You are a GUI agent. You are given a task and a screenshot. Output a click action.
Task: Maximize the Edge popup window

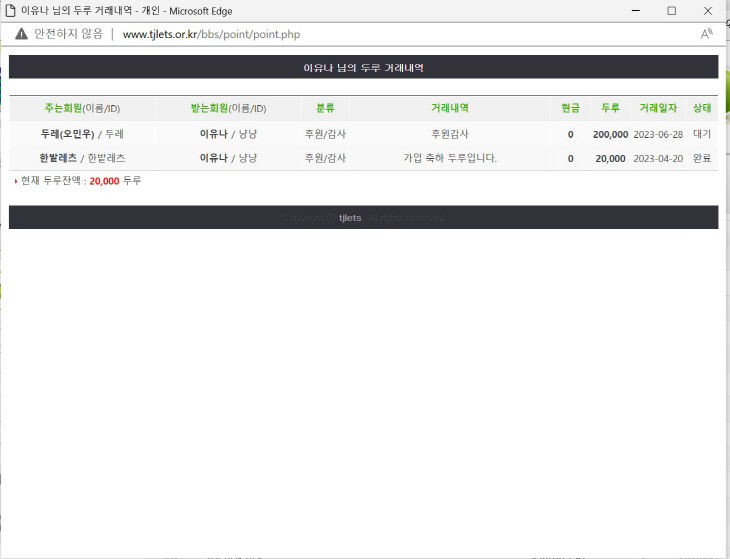(x=671, y=10)
